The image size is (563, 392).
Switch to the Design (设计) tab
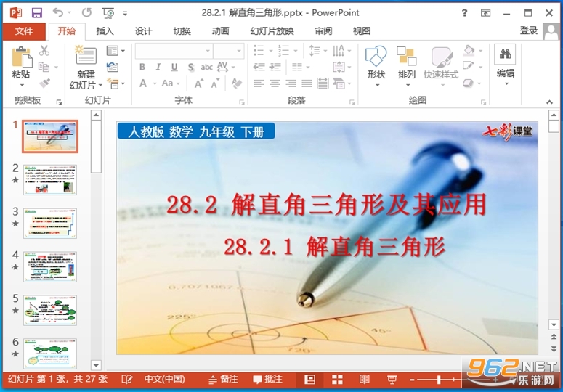[143, 31]
